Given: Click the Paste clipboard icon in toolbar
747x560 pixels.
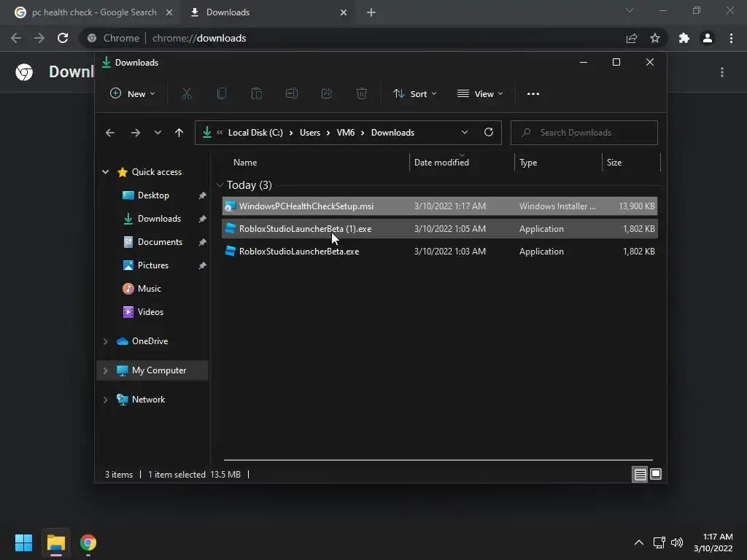Looking at the screenshot, I should 256,93.
